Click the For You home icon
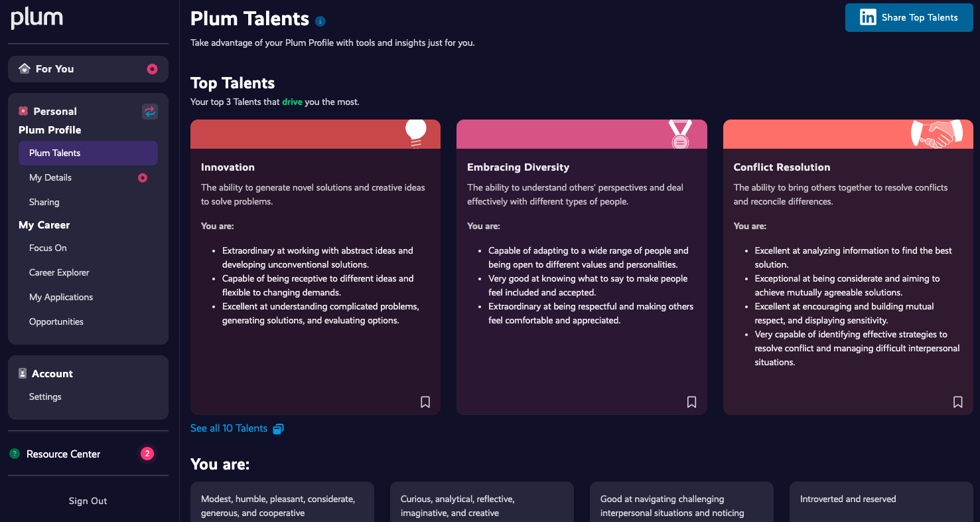This screenshot has width=980, height=522. [25, 68]
